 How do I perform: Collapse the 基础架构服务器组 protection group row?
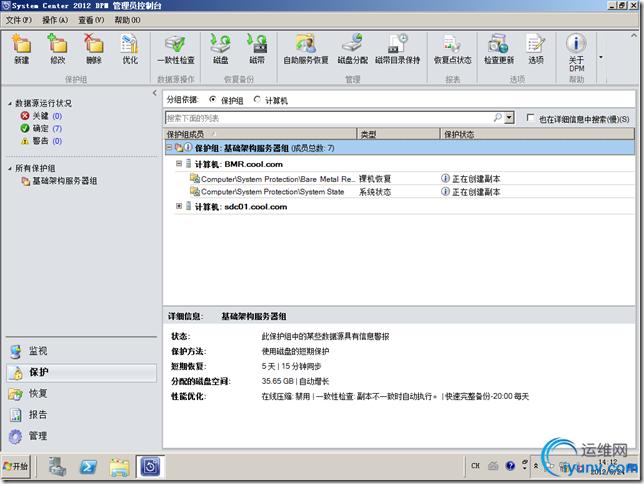pyautogui.click(x=169, y=147)
